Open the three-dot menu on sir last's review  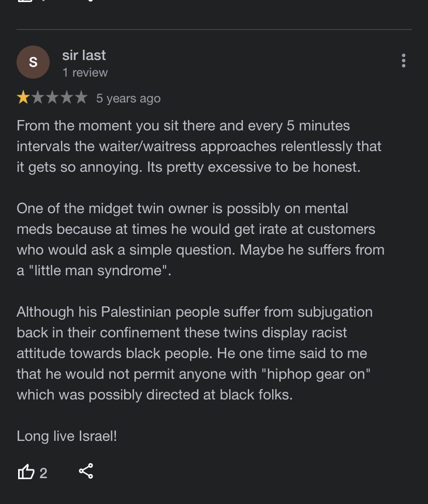coord(404,61)
